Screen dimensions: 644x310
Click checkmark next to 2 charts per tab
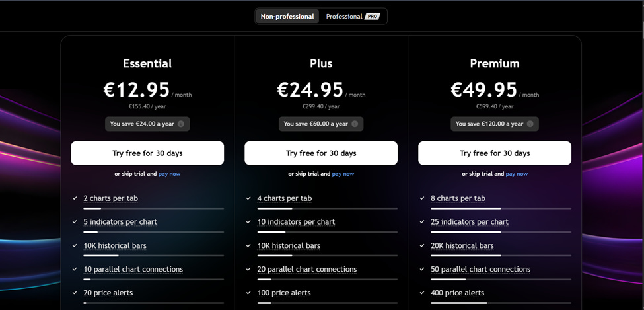(x=75, y=198)
